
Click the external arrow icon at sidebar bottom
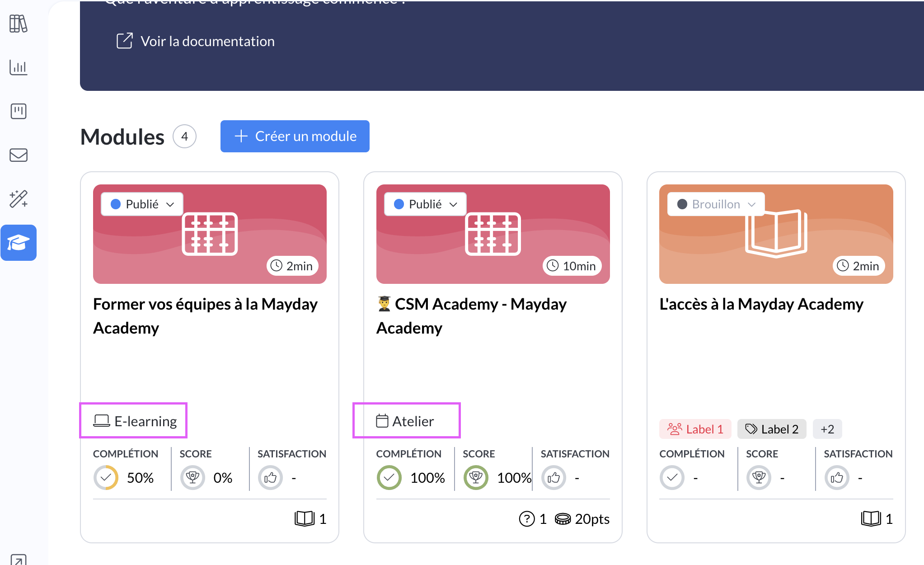point(19,560)
